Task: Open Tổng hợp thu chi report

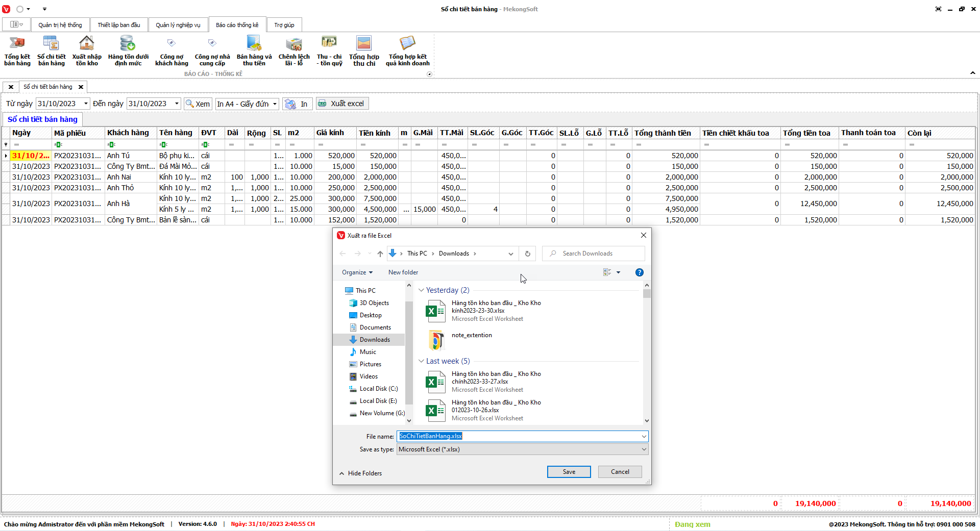Action: [364, 50]
